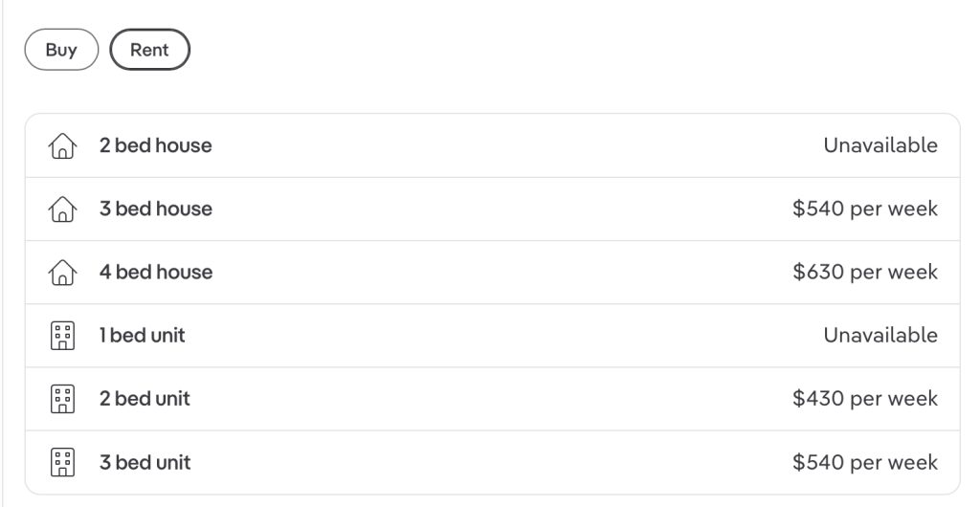Click the house icon beside 2 bed house

tap(62, 146)
